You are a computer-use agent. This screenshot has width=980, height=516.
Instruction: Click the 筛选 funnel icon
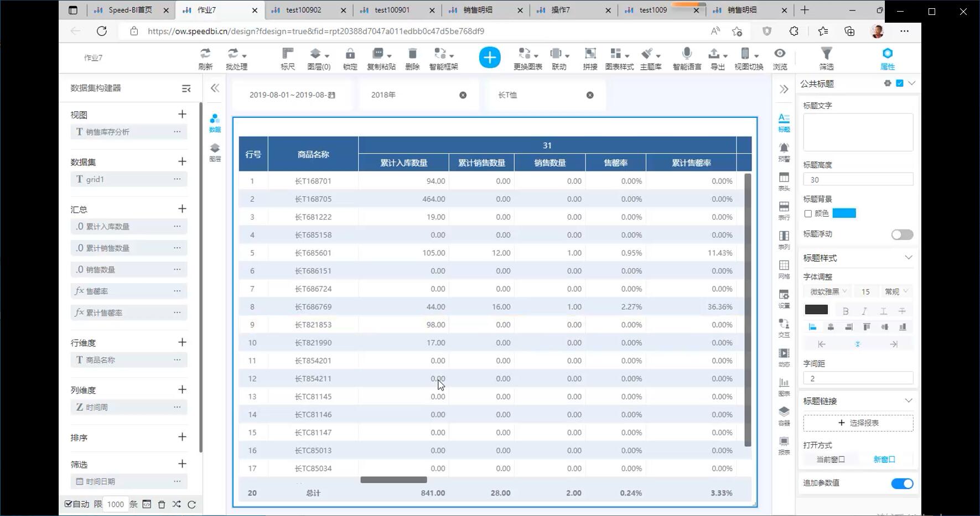826,54
